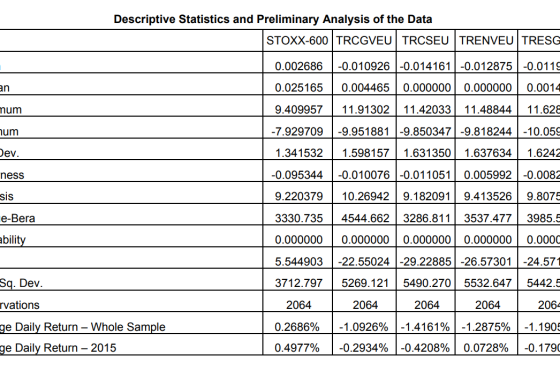Click TRENVEU 2015 return 0.0728%
560x371 pixels.
[x=486, y=348]
